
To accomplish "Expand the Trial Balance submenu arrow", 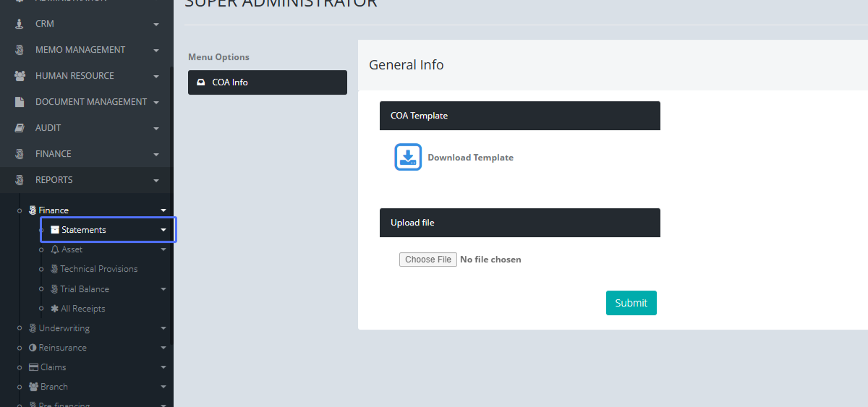I will [163, 289].
